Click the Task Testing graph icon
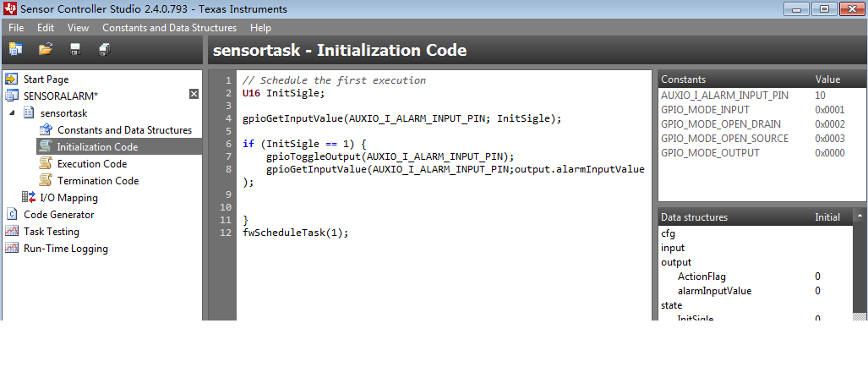 click(x=12, y=231)
